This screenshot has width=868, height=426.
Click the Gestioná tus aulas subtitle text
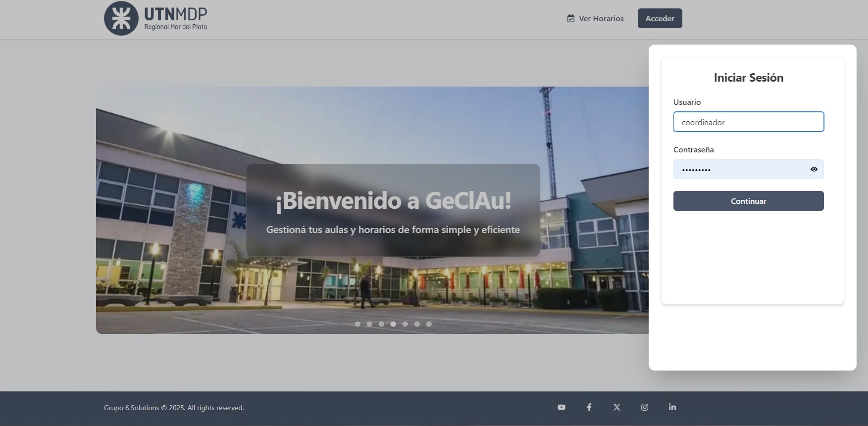(x=393, y=230)
